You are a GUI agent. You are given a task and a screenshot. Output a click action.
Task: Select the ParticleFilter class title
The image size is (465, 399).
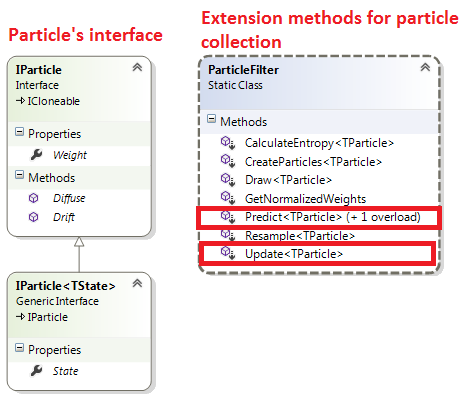pos(243,70)
